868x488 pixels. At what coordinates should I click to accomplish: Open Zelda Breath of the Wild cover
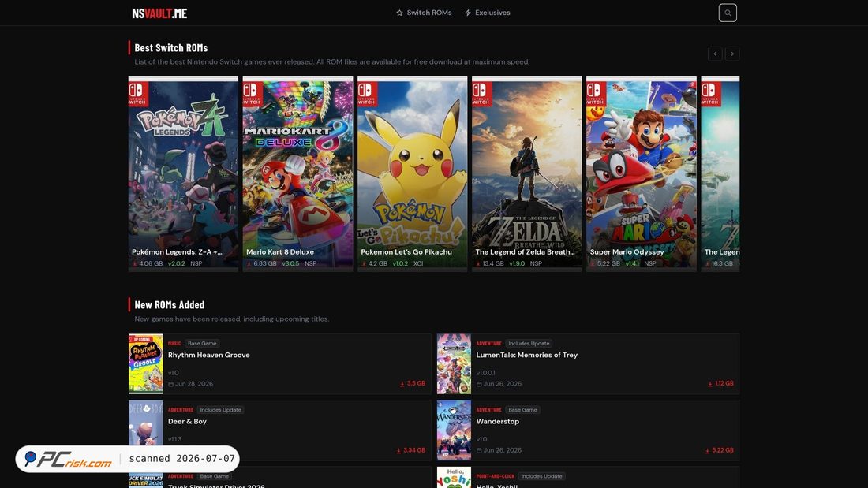[x=527, y=173]
